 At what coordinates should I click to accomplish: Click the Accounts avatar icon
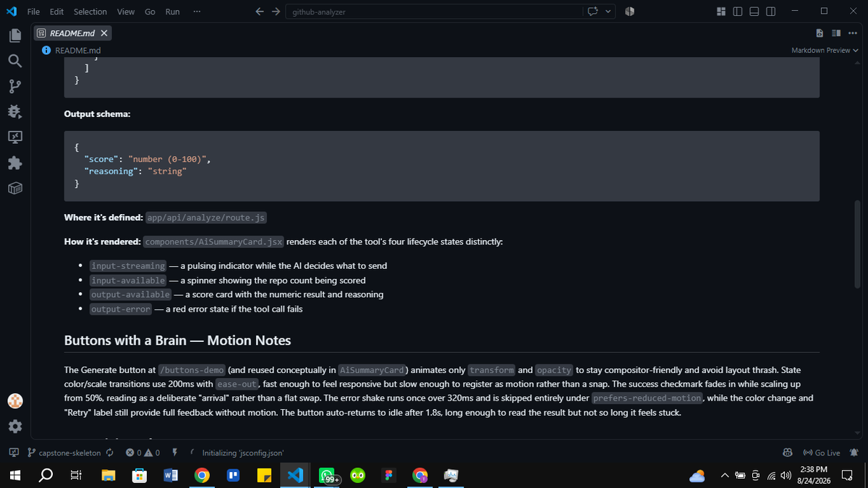14,401
